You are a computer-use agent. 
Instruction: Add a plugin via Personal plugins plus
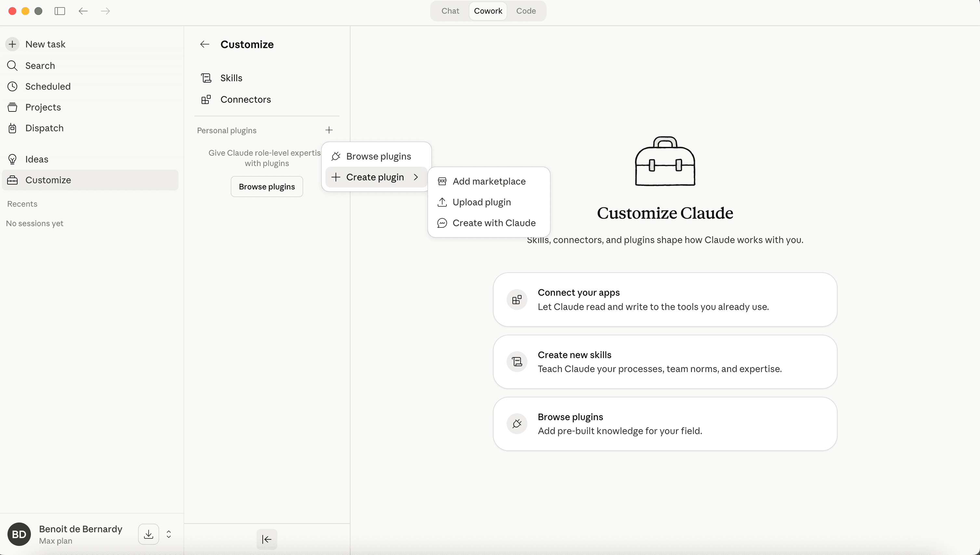coord(329,130)
